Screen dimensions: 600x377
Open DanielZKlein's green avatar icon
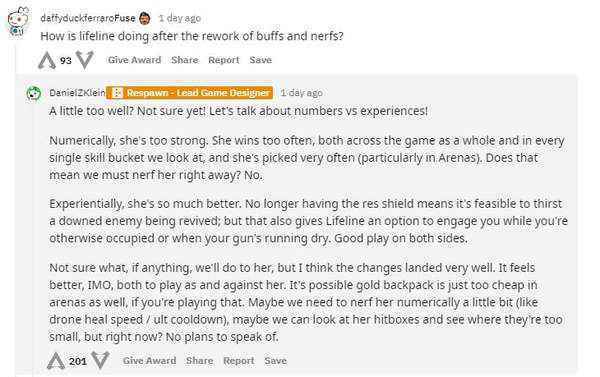(x=34, y=93)
